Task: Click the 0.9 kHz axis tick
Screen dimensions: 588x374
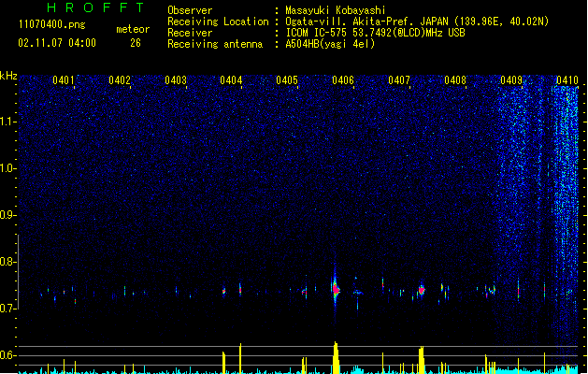Action: tap(7, 215)
